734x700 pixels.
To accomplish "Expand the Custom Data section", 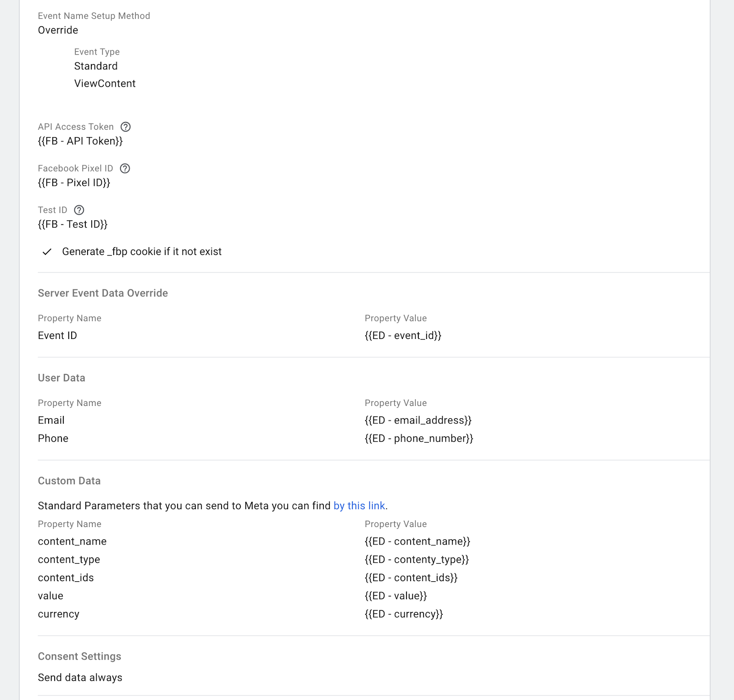I will [69, 481].
